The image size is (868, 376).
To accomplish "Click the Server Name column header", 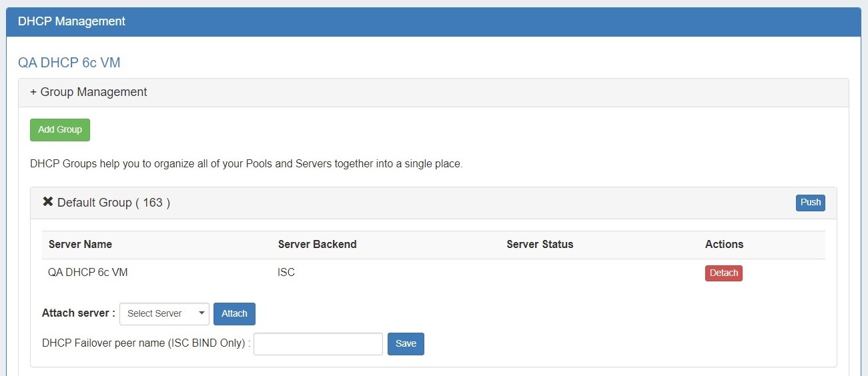I will pos(80,245).
